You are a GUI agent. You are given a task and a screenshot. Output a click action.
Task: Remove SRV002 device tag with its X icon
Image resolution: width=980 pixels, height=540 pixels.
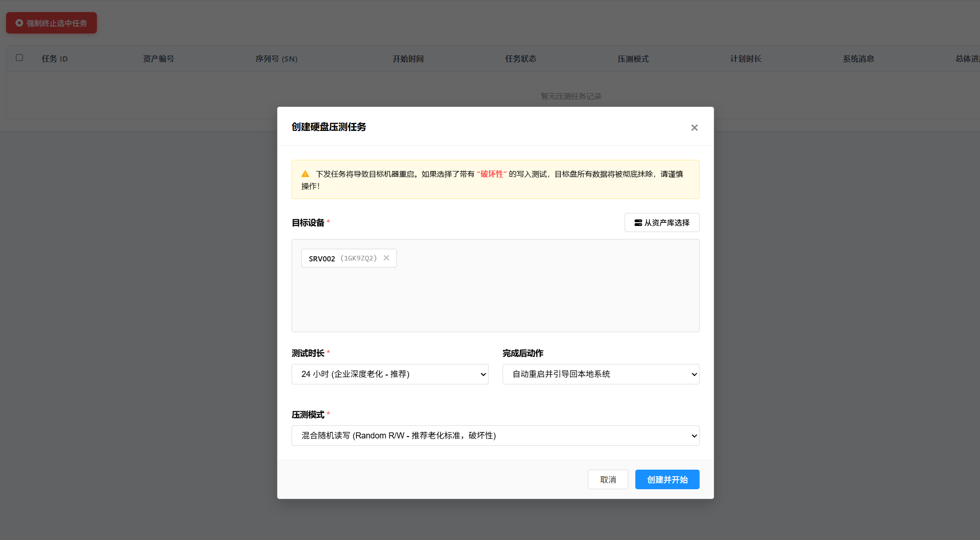point(386,258)
